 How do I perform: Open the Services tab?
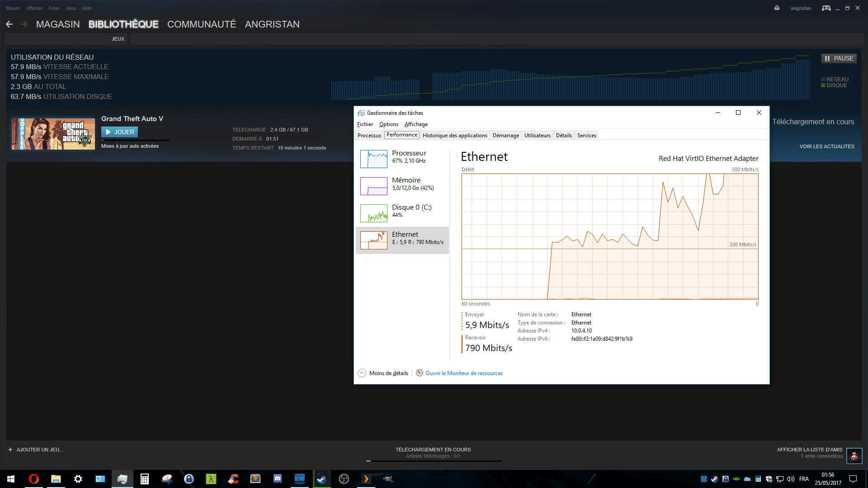click(587, 136)
